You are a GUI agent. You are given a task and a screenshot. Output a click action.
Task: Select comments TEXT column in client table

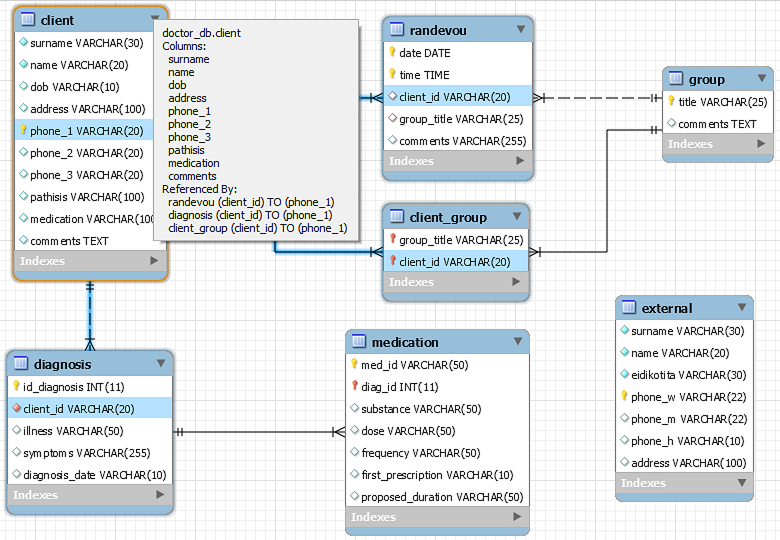(x=85, y=241)
